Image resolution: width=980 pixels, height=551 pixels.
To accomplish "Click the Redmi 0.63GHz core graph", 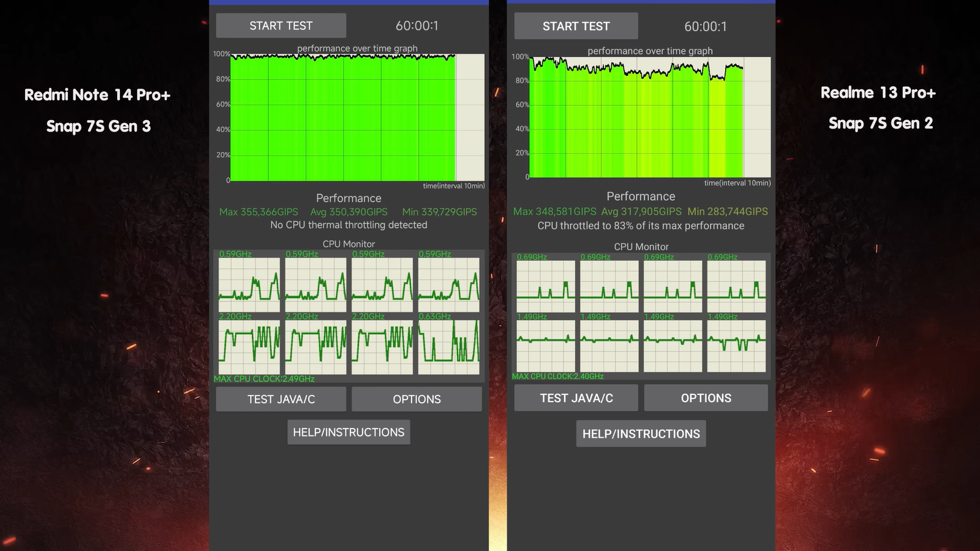I will 449,347.
